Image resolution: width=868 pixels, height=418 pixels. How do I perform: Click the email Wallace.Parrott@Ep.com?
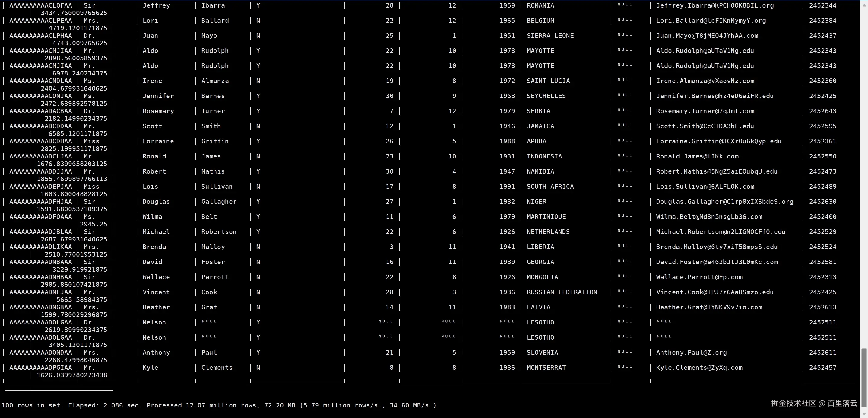pyautogui.click(x=699, y=277)
